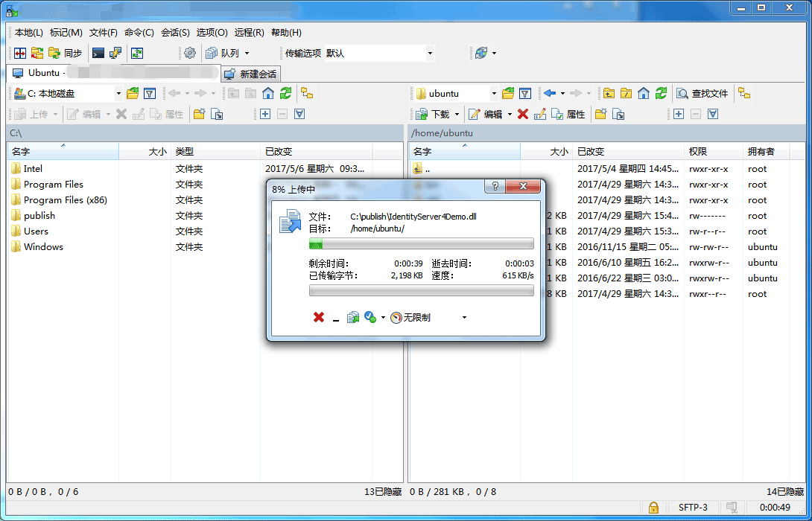The width and height of the screenshot is (812, 521).
Task: Select the publish folder in local panel
Action: 39,216
